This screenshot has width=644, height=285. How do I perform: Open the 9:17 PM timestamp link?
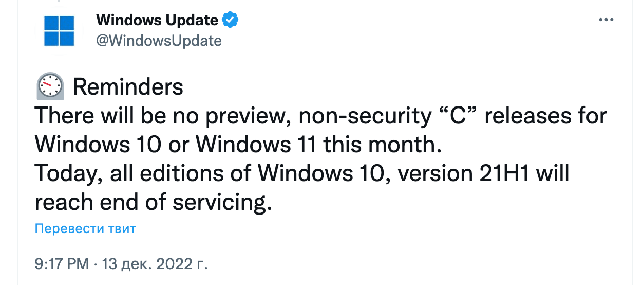pyautogui.click(x=62, y=264)
